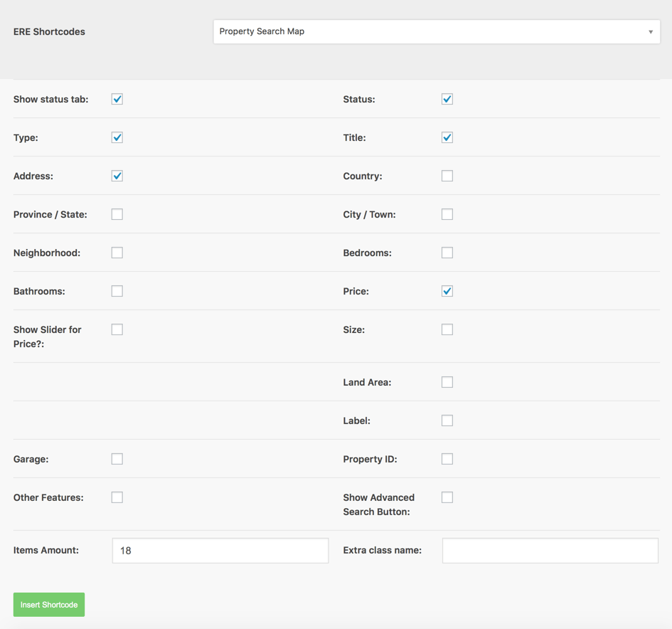Screen dimensions: 672x629
Task: Focus the Extra class name field
Action: pyautogui.click(x=550, y=551)
